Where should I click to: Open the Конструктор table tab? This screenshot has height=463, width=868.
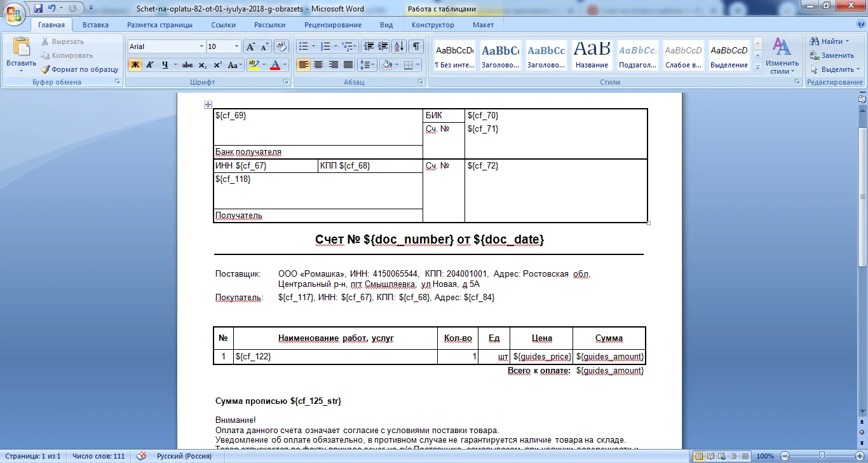433,25
